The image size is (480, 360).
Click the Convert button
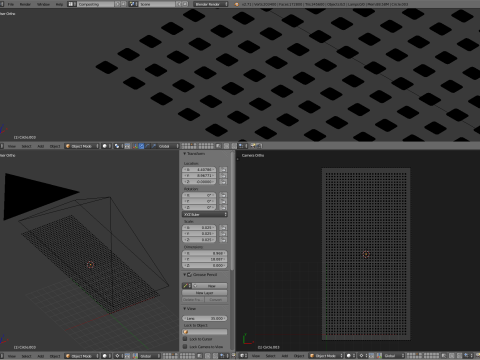216,300
